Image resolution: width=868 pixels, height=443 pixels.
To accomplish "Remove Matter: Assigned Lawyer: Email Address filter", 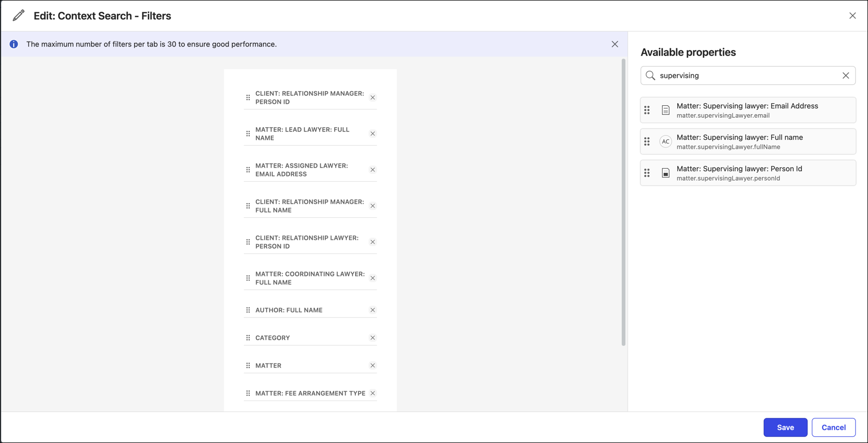I will click(372, 170).
